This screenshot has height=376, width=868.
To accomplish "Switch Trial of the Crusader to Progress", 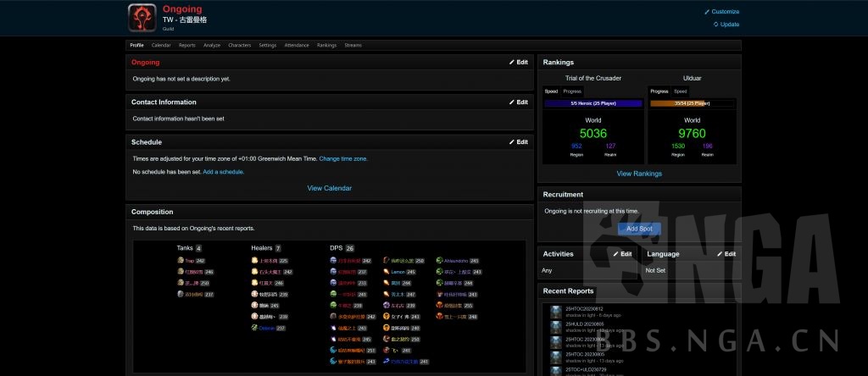I will point(572,91).
